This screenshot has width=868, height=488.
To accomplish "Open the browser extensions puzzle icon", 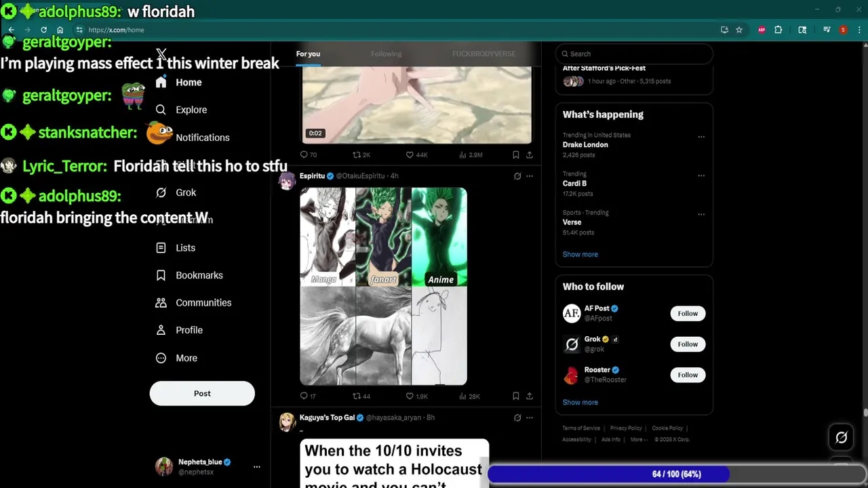I will click(778, 30).
